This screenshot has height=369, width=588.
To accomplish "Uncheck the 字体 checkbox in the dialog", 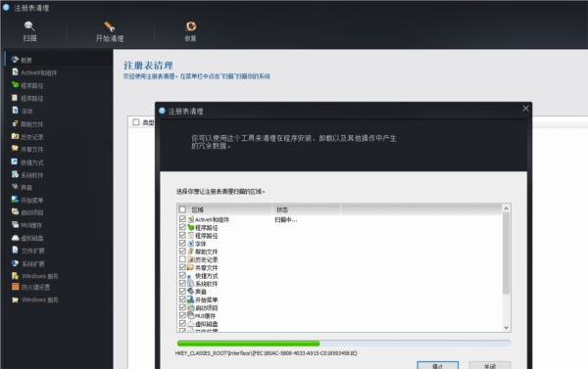I will pos(182,243).
